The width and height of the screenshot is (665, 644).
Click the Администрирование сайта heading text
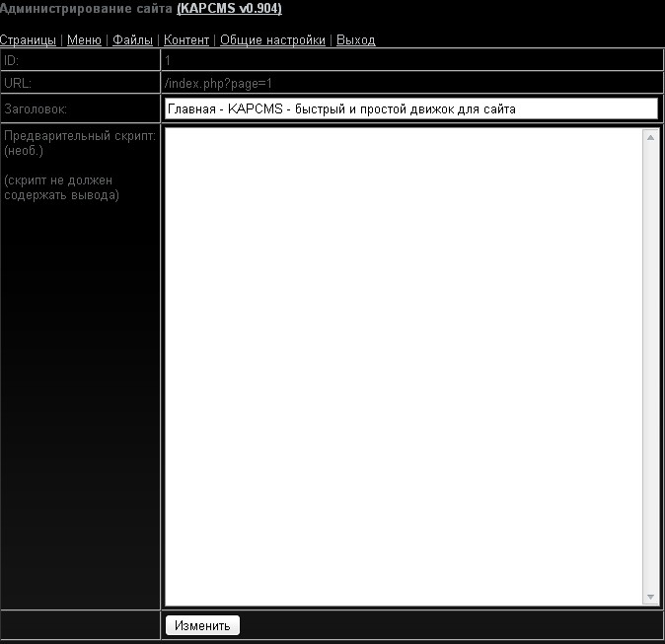86,9
